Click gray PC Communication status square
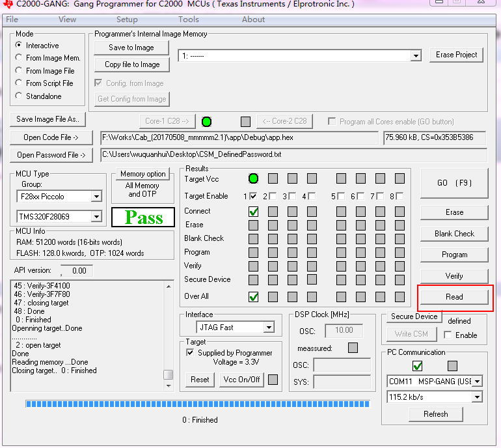Viewport: 501px width, 448px height. tap(452, 366)
